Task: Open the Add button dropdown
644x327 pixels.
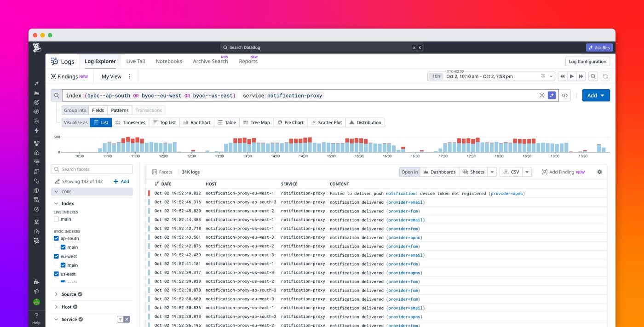Action: point(596,95)
